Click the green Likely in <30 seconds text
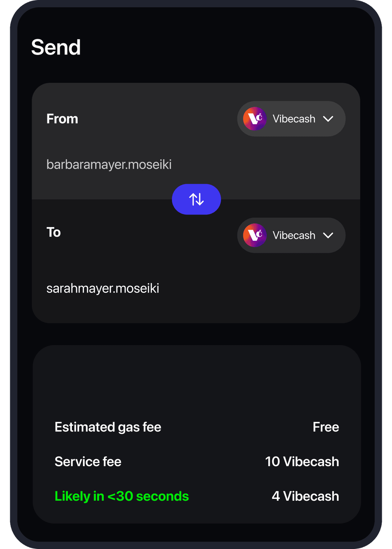The height and width of the screenshot is (549, 392). coord(122,496)
